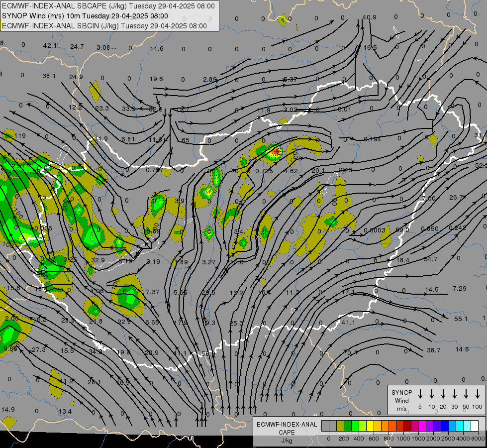Click the map value 41.2

(66, 381)
